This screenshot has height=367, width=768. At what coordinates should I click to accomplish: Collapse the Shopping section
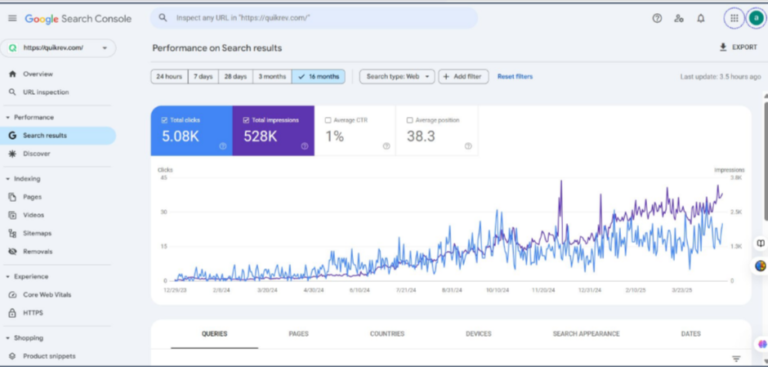(8, 338)
